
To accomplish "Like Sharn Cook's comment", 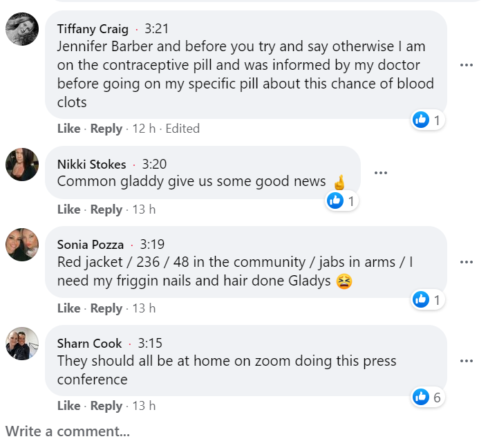I will point(68,406).
